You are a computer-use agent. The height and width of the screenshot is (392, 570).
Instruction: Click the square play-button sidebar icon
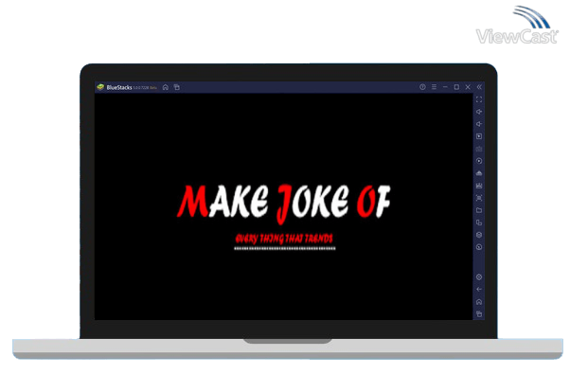click(479, 136)
